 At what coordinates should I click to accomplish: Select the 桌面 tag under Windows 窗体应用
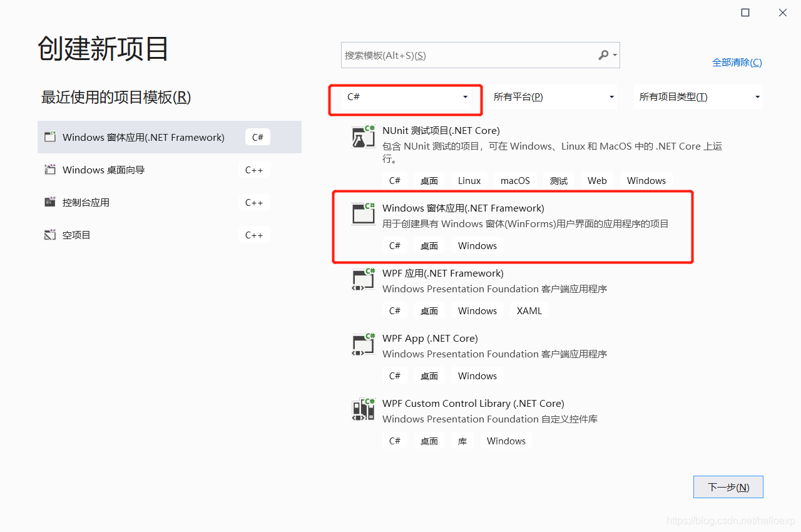click(429, 245)
